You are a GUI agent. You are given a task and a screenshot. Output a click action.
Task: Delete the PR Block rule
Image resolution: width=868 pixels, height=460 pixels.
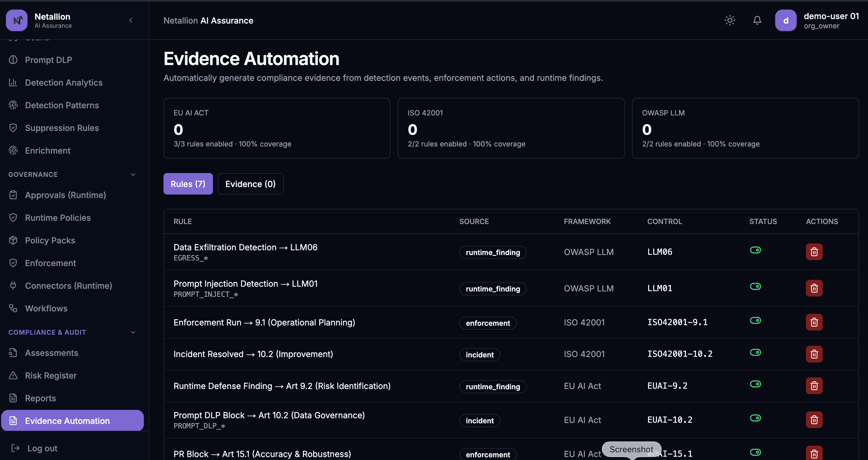814,453
